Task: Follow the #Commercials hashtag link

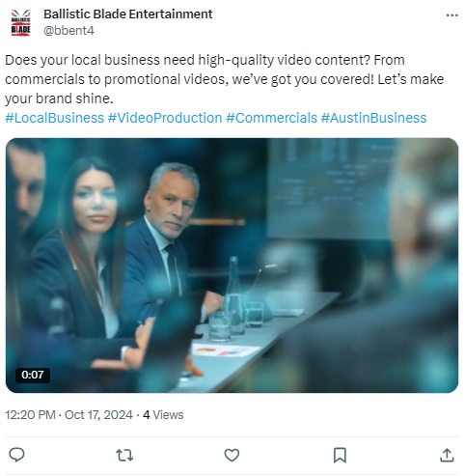Action: click(x=272, y=118)
